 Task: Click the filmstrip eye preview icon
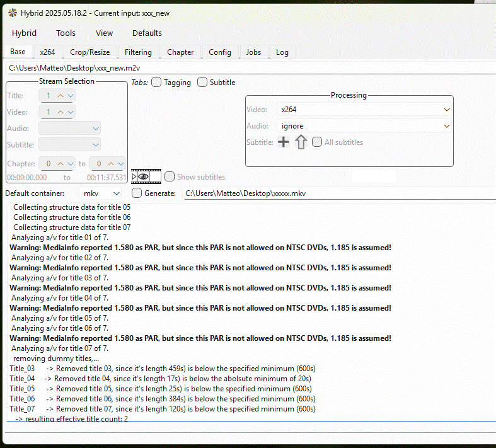pyautogui.click(x=146, y=176)
